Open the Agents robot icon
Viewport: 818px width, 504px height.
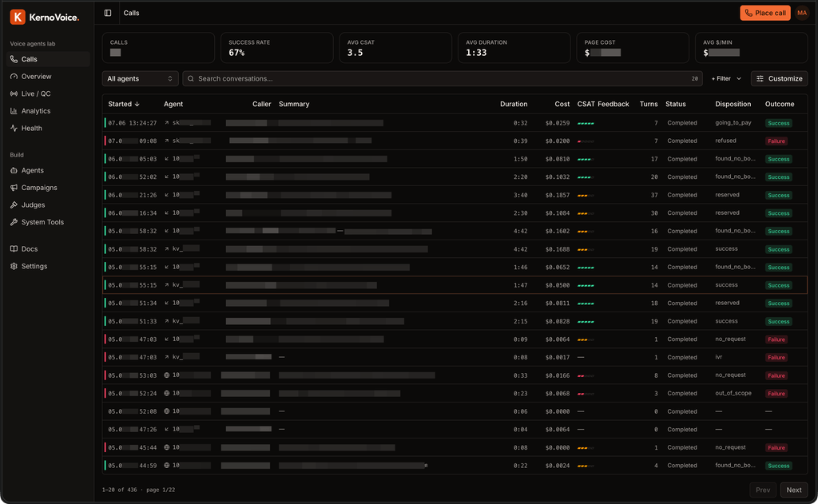tap(14, 170)
